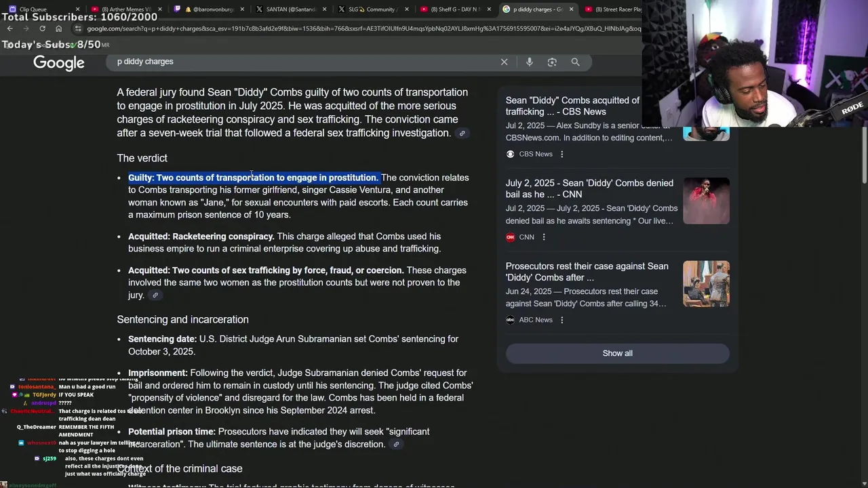Open the CNN article thumbnail image
The image size is (868, 488).
pos(706,201)
